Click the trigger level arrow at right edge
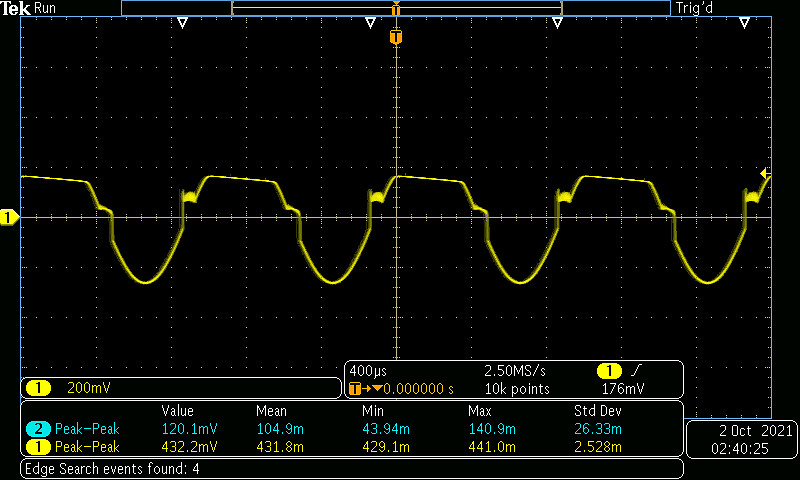The image size is (800, 480). tap(765, 173)
